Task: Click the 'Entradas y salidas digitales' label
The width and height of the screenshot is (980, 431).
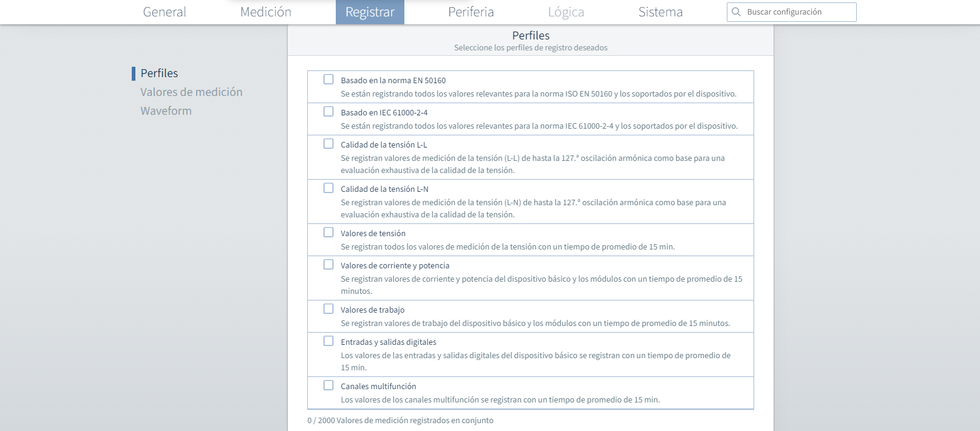Action: [388, 342]
